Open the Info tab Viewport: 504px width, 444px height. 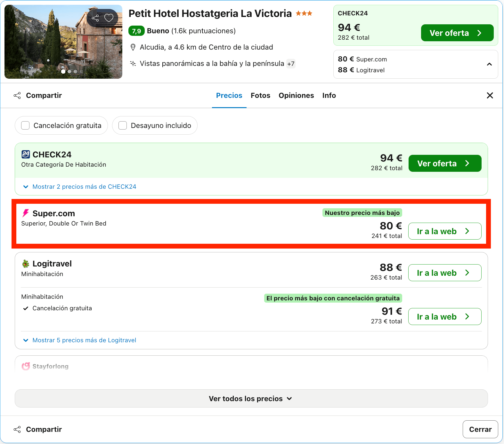tap(329, 95)
